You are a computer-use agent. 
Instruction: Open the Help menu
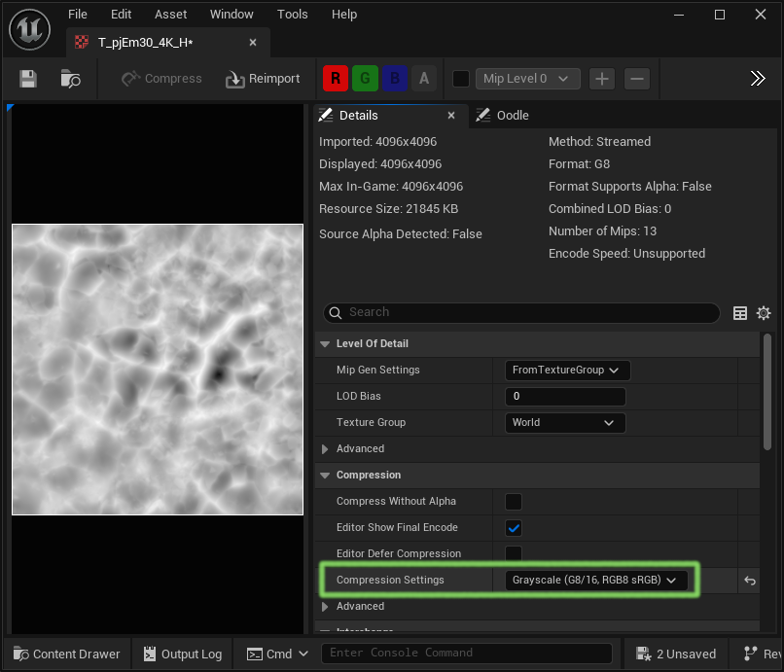click(x=344, y=15)
